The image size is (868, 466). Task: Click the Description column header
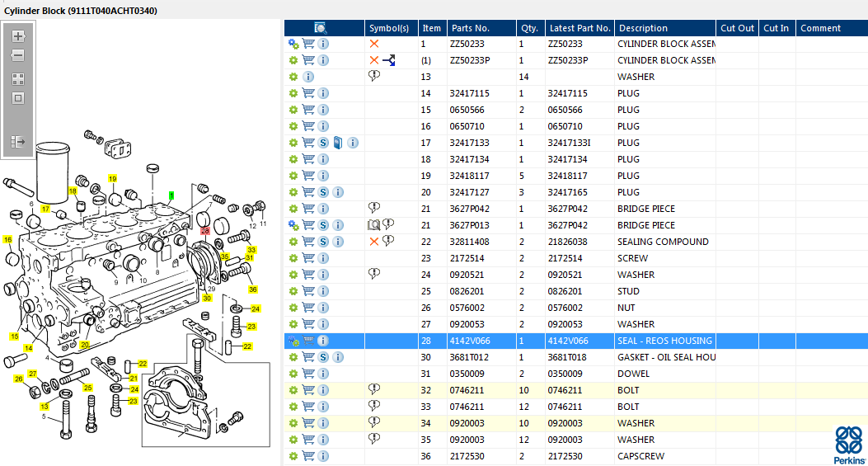pyautogui.click(x=665, y=28)
